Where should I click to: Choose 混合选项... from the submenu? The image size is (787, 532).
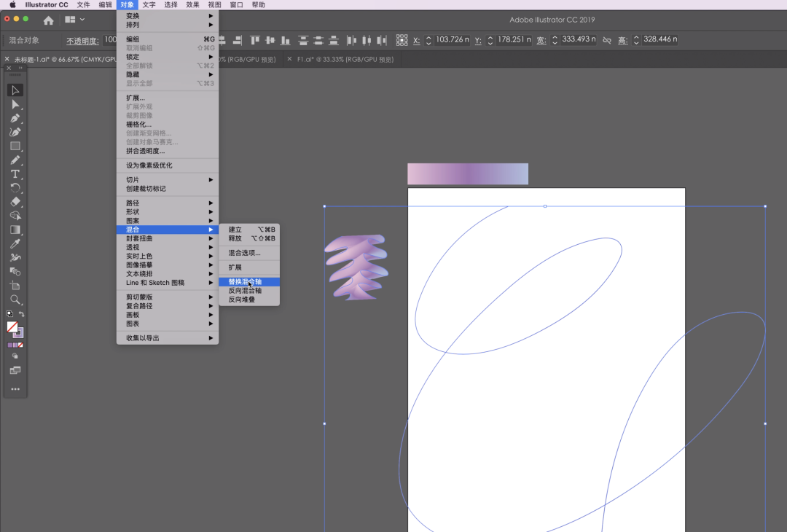pyautogui.click(x=244, y=253)
